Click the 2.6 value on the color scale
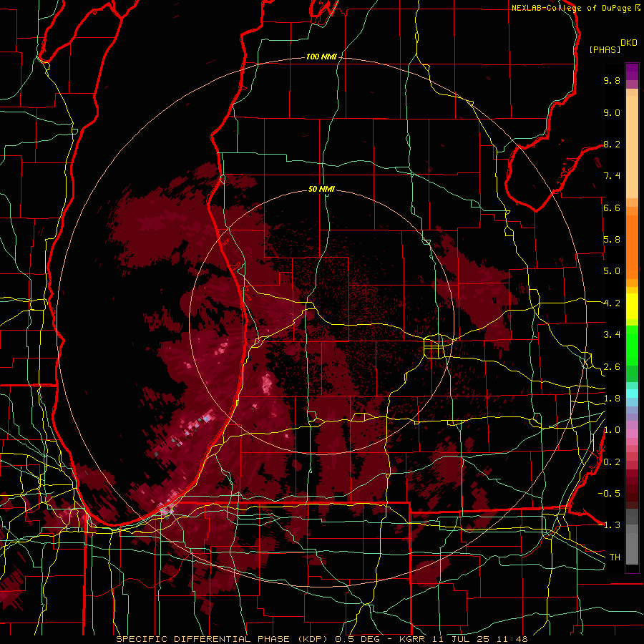The image size is (644, 644). [612, 367]
